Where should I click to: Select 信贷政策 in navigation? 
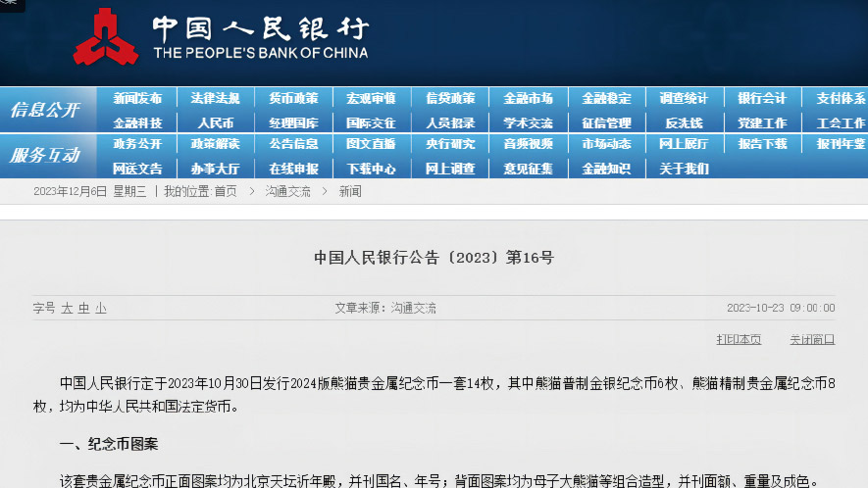point(450,99)
